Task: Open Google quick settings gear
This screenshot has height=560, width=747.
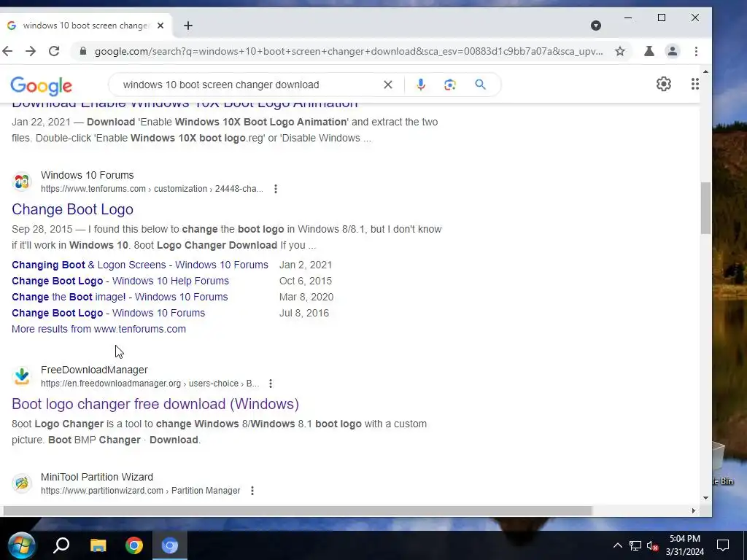Action: pos(664,85)
